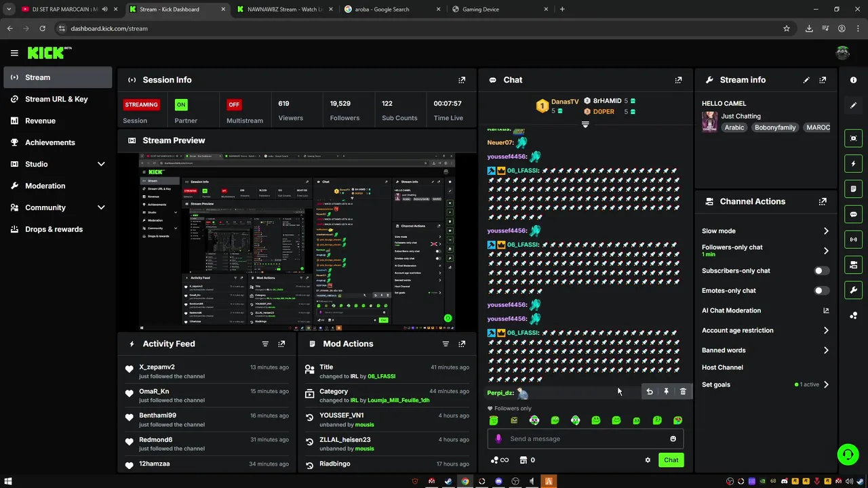Open the Achievements page
The image size is (868, 488).
pos(58,142)
